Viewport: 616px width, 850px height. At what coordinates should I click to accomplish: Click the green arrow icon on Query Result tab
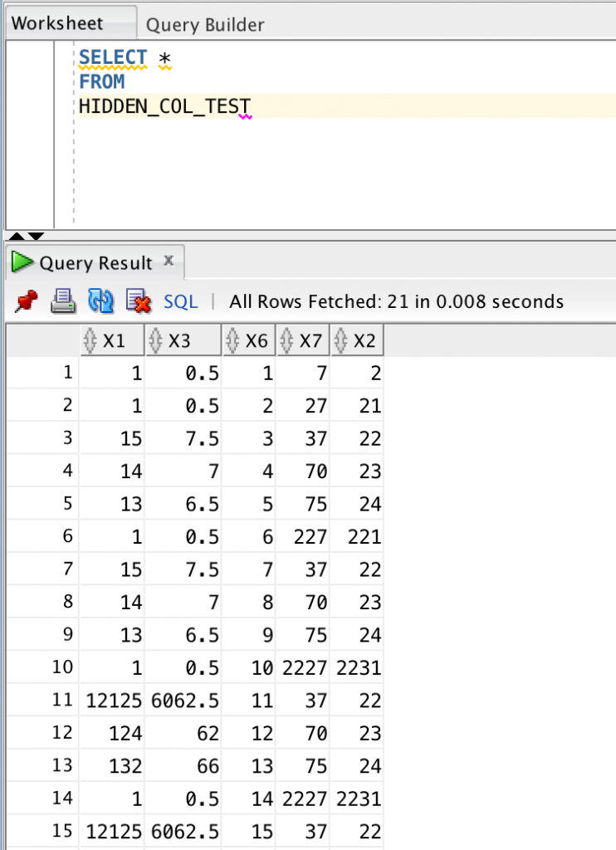pyautogui.click(x=19, y=263)
